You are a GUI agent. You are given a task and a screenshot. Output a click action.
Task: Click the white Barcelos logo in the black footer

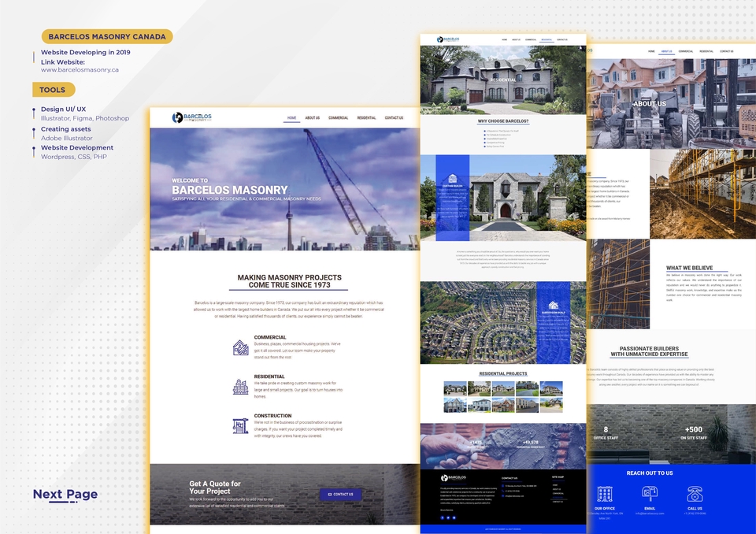[x=454, y=478]
